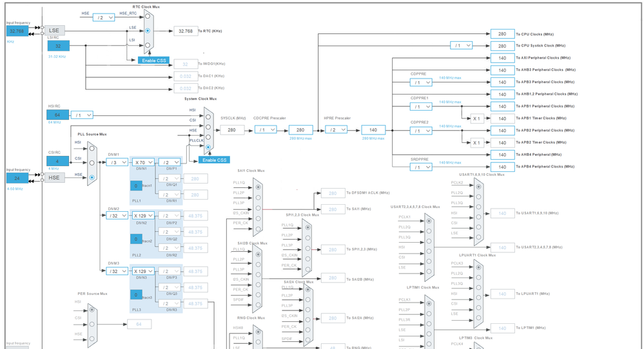Click Enable CSS under System Clock Mux
Screen dimensions: 644x349
pyautogui.click(x=214, y=160)
